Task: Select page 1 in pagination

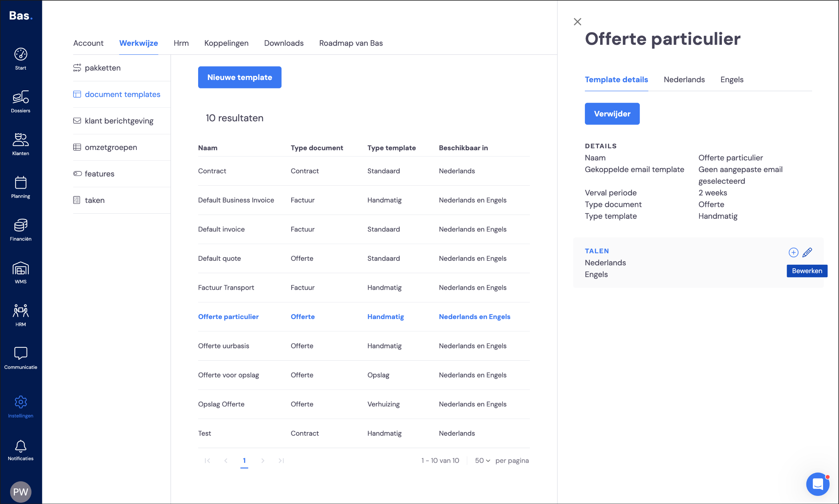Action: (244, 460)
